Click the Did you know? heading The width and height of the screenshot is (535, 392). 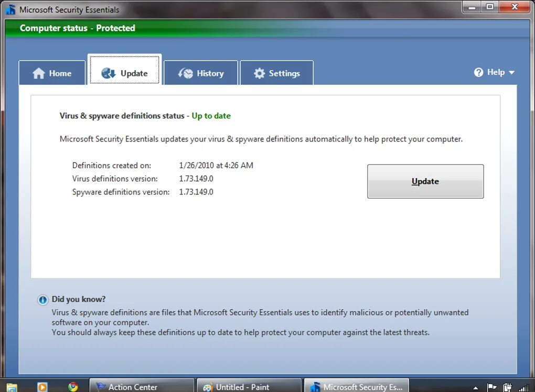(x=79, y=299)
